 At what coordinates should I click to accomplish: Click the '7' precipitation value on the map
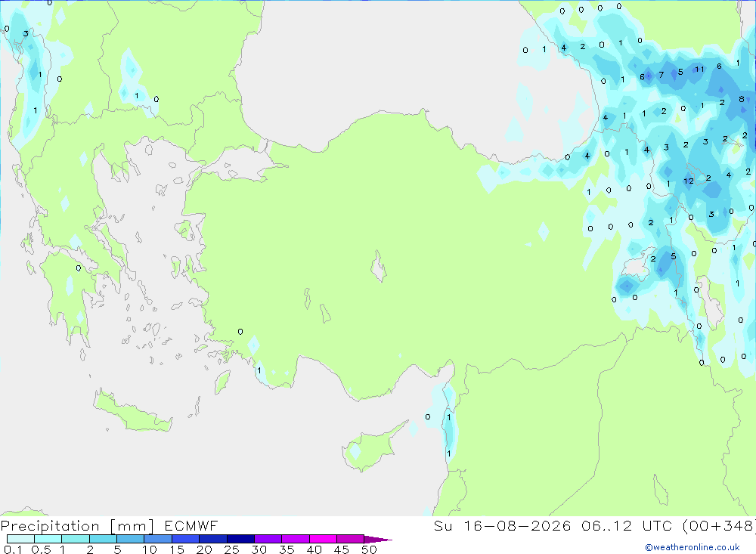[661, 75]
